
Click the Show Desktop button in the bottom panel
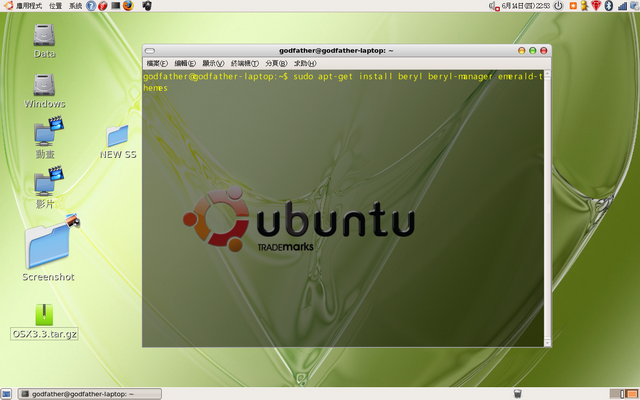(x=7, y=394)
